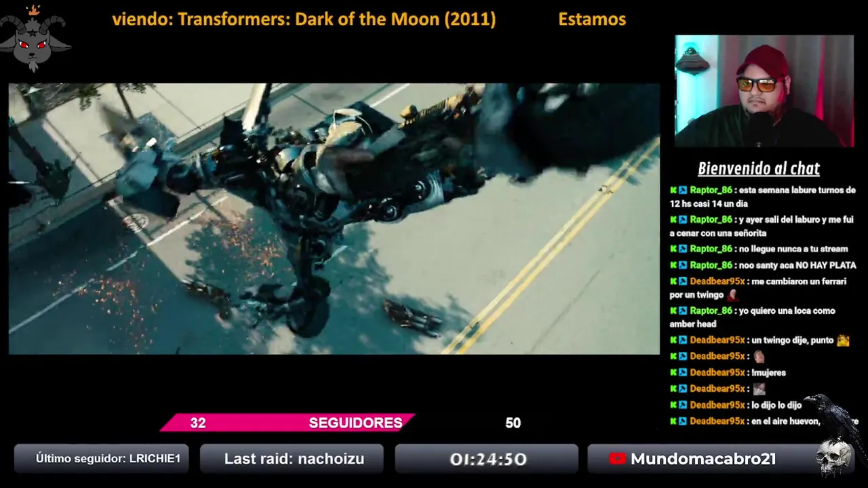Click the message text 'noo santy aca NO HAY PLATA'

(797, 265)
